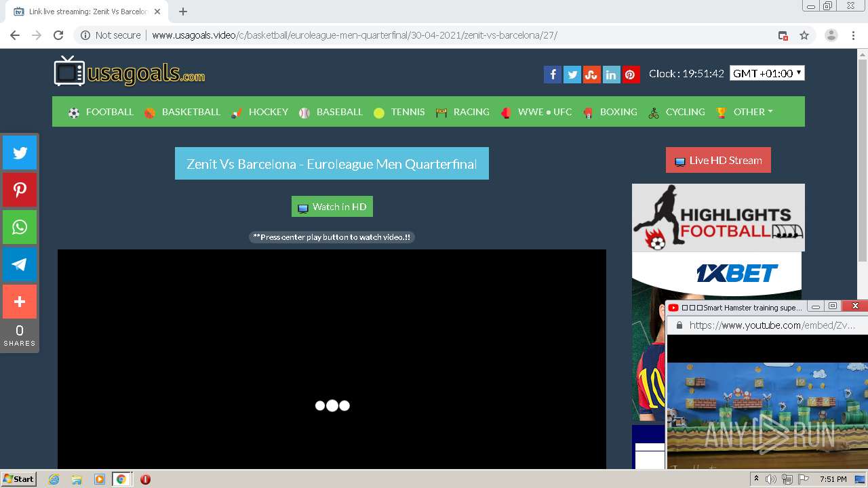Open the HOCKEY category
Viewport: 868px width, 488px height.
pos(260,112)
